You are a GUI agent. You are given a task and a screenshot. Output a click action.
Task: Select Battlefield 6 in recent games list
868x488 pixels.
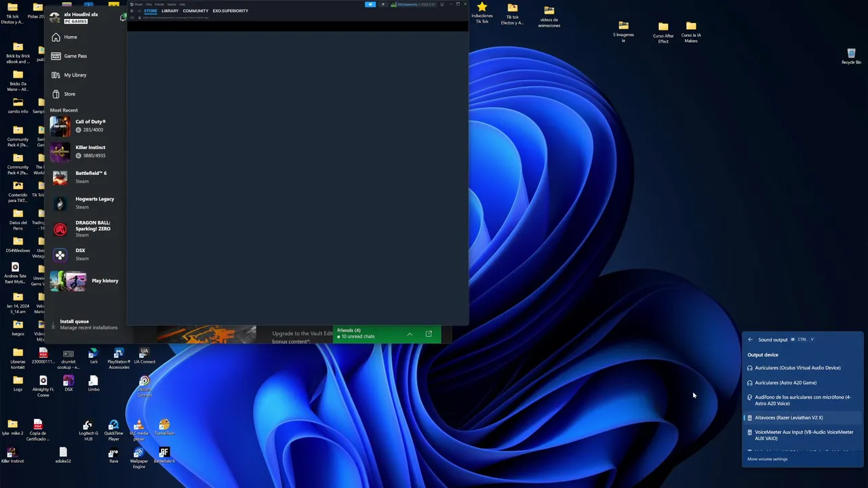point(86,178)
